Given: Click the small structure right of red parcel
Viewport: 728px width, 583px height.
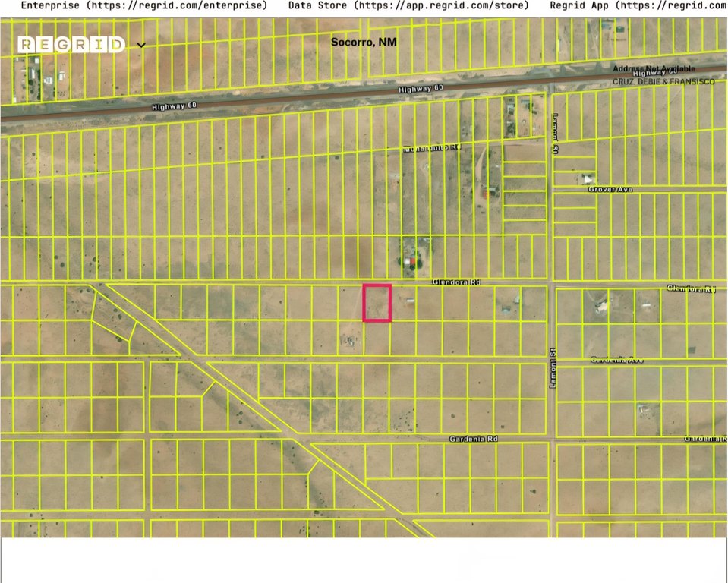Looking at the screenshot, I should coord(410,301).
